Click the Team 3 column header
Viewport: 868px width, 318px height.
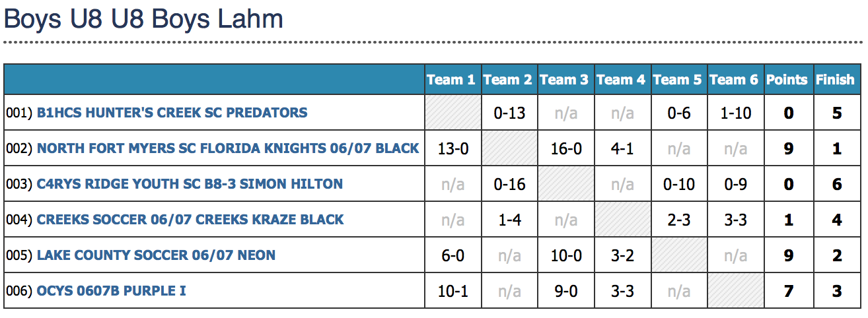(x=566, y=80)
